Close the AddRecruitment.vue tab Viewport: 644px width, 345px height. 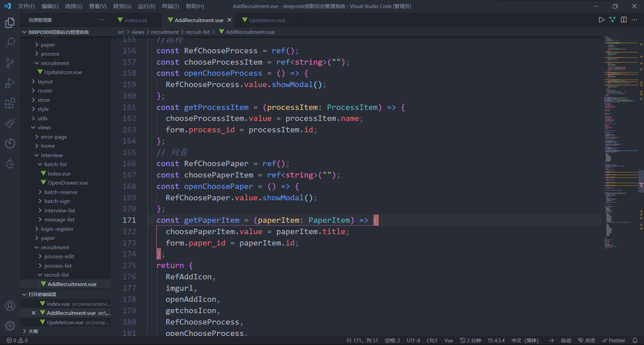(x=229, y=20)
